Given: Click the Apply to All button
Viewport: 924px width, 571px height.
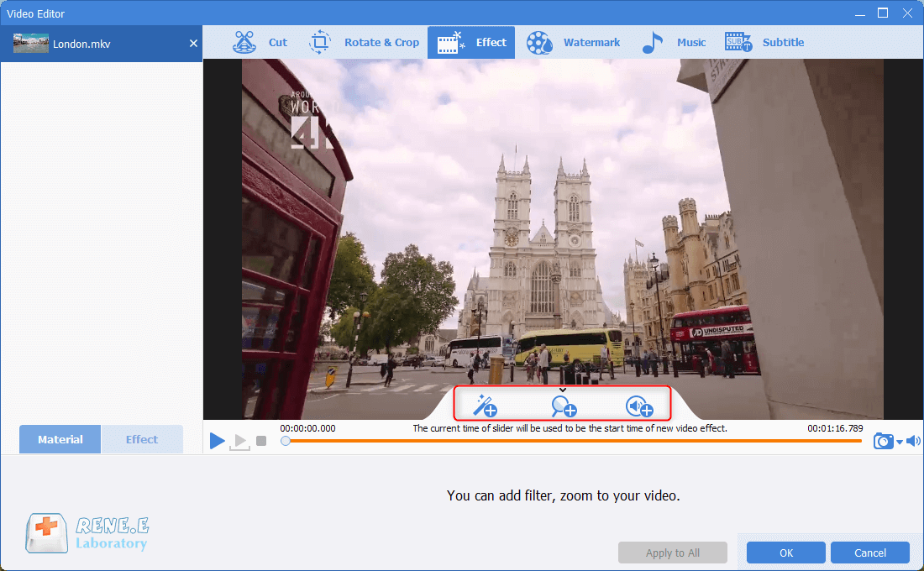Looking at the screenshot, I should coord(672,553).
